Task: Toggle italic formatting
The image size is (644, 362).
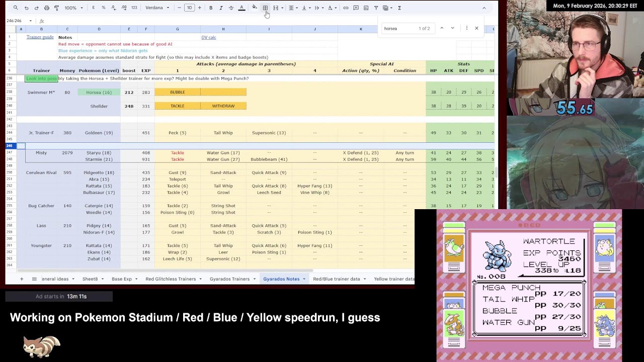Action: [x=221, y=8]
